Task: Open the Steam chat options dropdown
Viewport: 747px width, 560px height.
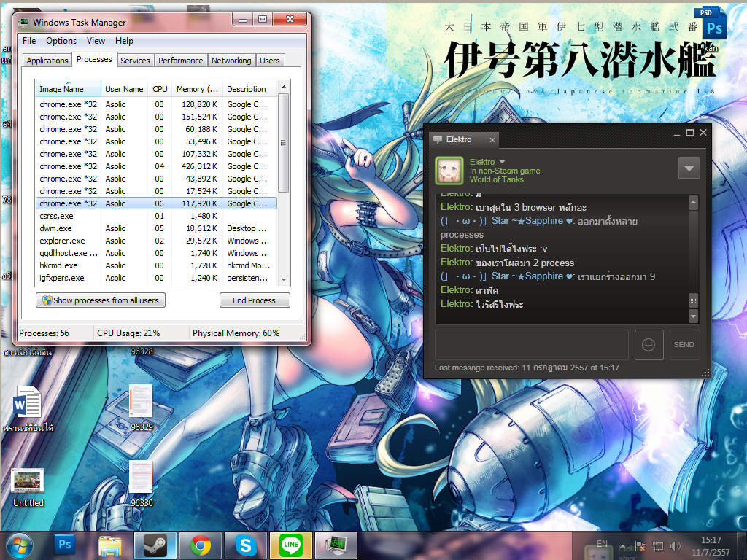Action: tap(689, 168)
